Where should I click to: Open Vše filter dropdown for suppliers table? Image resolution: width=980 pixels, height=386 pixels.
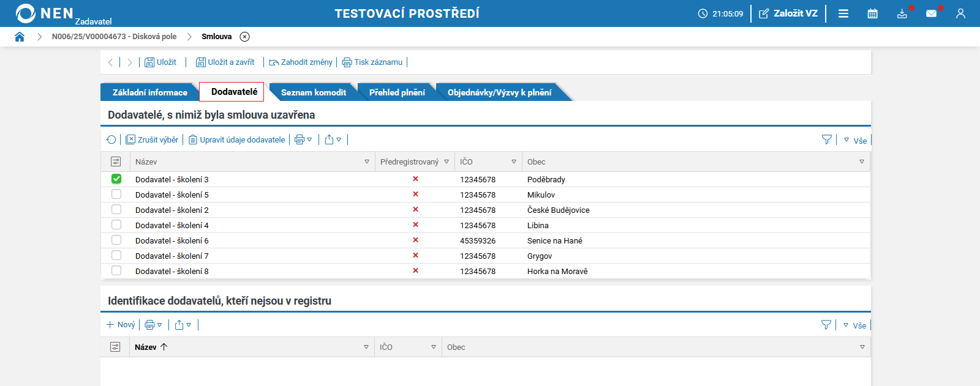pos(855,140)
